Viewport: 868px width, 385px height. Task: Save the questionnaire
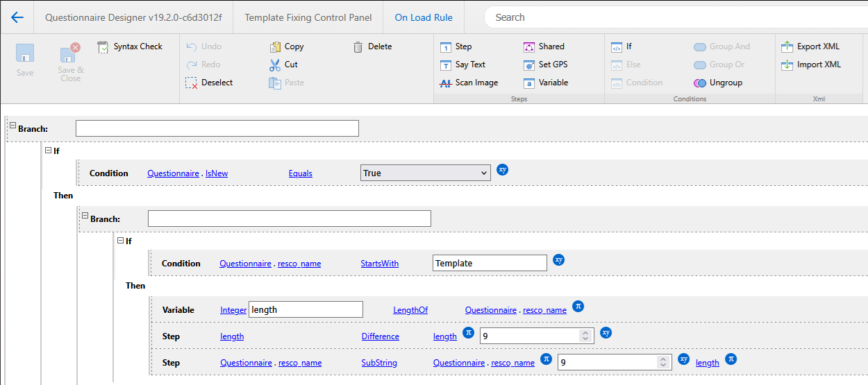click(x=25, y=60)
